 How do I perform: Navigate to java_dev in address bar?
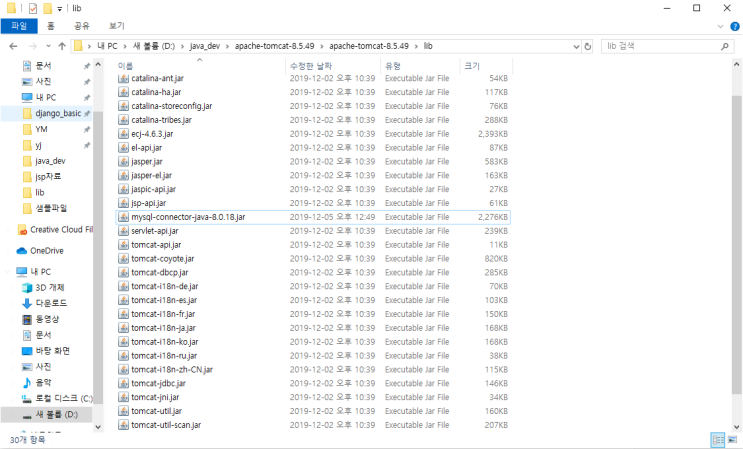205,46
